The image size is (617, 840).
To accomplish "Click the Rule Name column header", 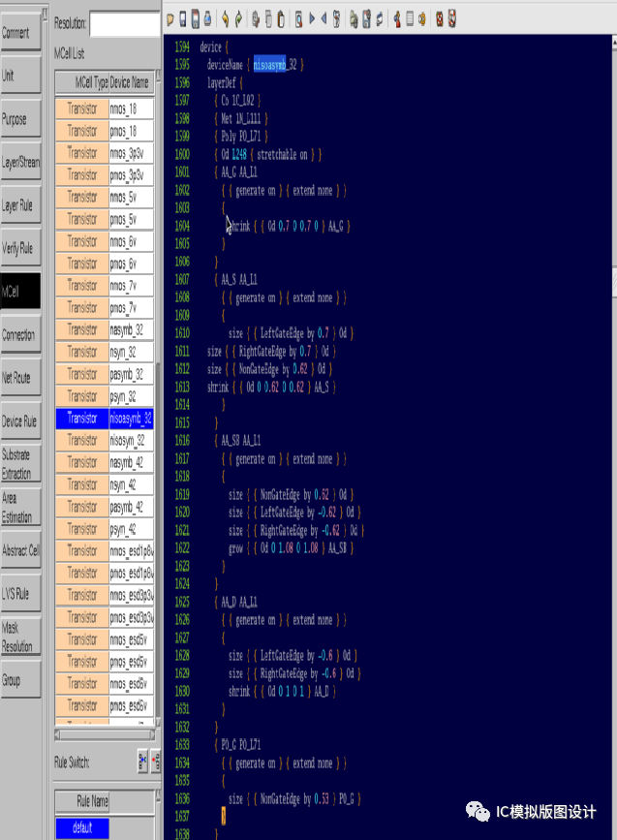I will [82, 801].
